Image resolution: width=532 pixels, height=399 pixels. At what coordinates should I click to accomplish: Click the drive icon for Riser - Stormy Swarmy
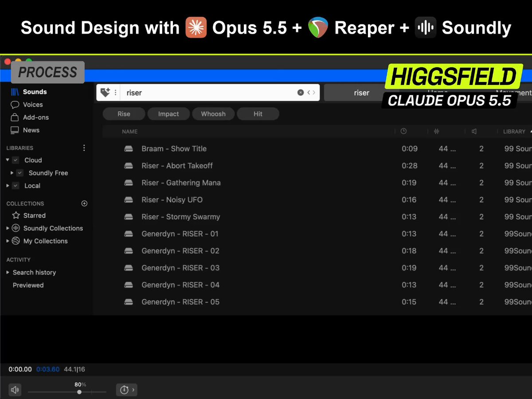pyautogui.click(x=129, y=217)
